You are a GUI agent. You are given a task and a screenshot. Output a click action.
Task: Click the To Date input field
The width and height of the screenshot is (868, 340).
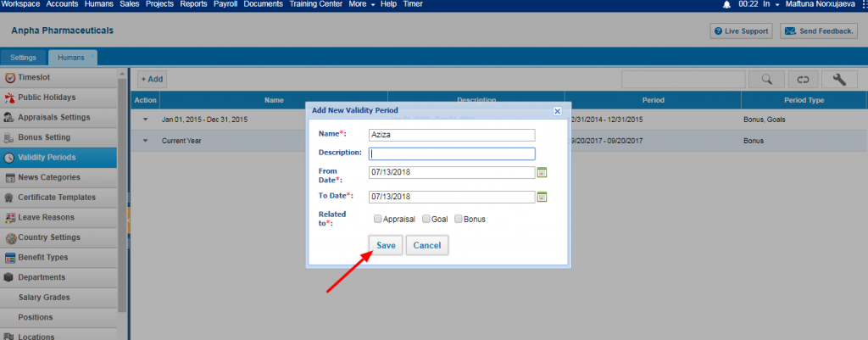(452, 197)
